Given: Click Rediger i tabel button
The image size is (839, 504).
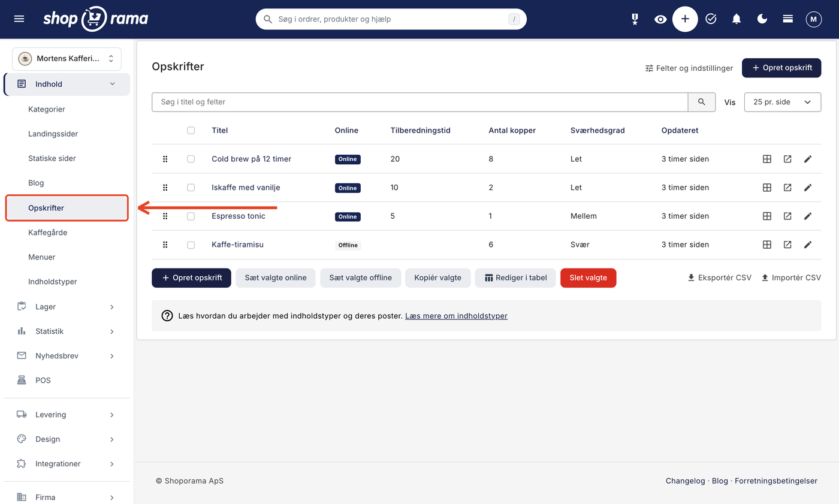Looking at the screenshot, I should point(515,278).
